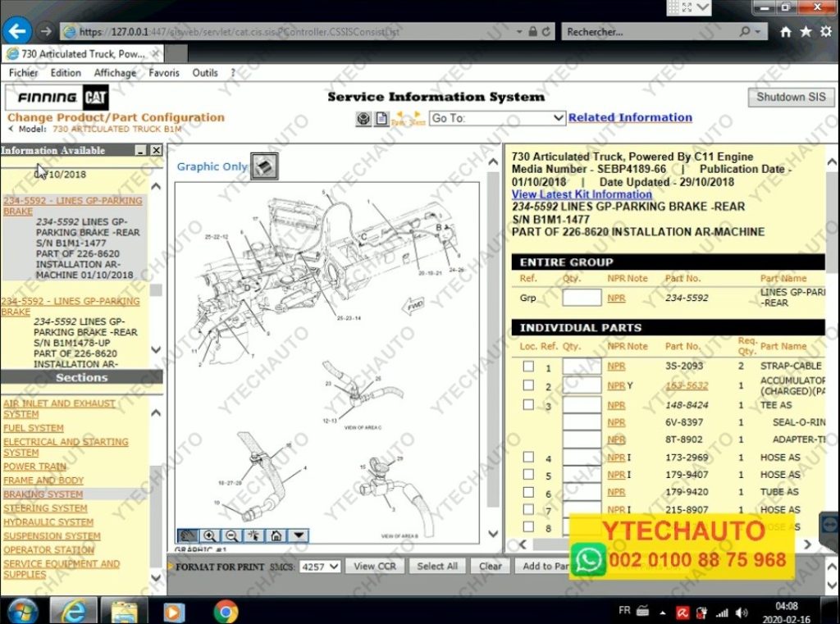The height and width of the screenshot is (624, 840).
Task: Check the box for 3S-2093 STRAP-CABLE
Action: [x=528, y=367]
